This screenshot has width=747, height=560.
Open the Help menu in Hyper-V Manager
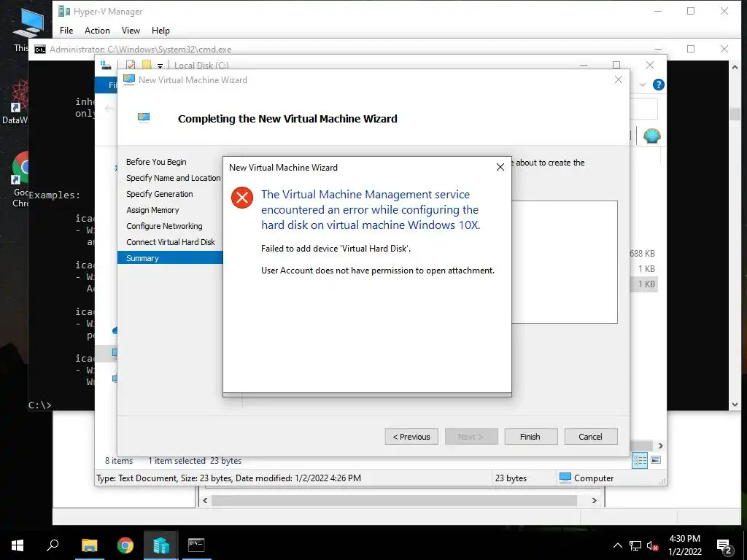tap(160, 31)
